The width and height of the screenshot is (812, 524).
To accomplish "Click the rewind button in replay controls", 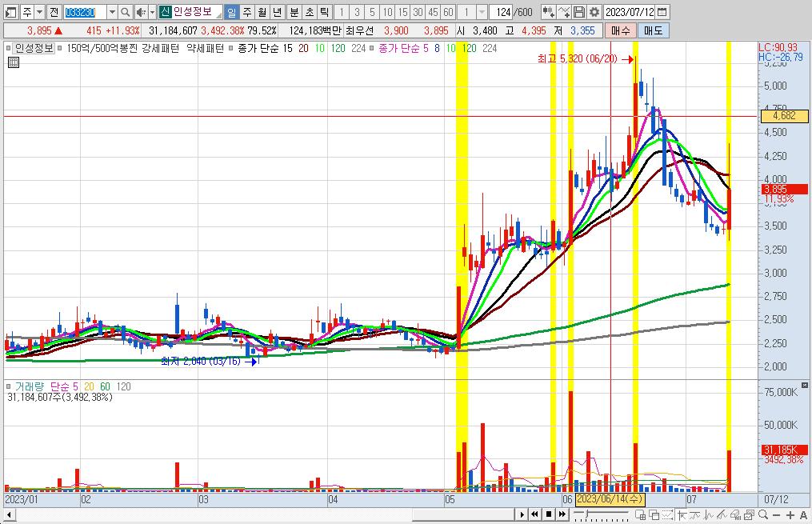I will (535, 514).
